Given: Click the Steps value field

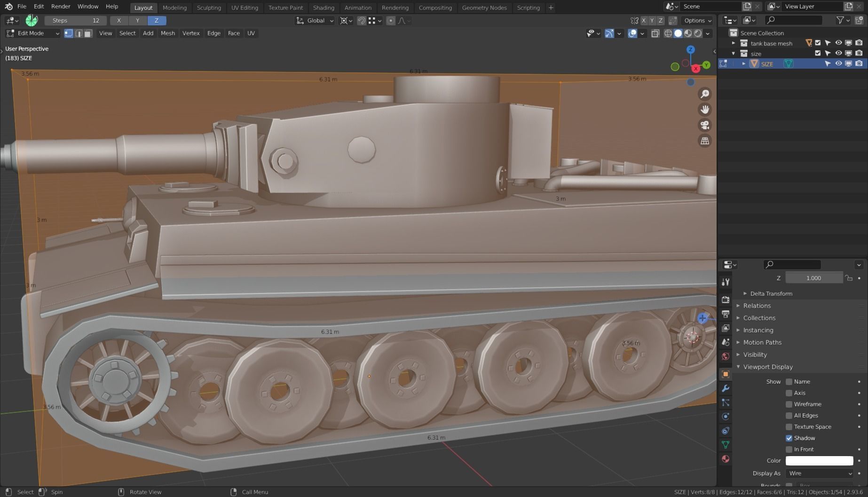Looking at the screenshot, I should (75, 21).
